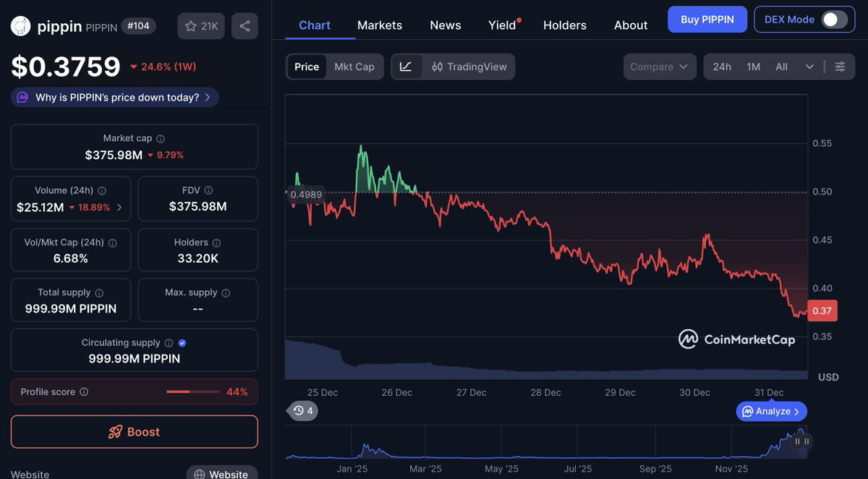Click the Buy PIPPIN button
The image size is (868, 479).
[x=707, y=20]
